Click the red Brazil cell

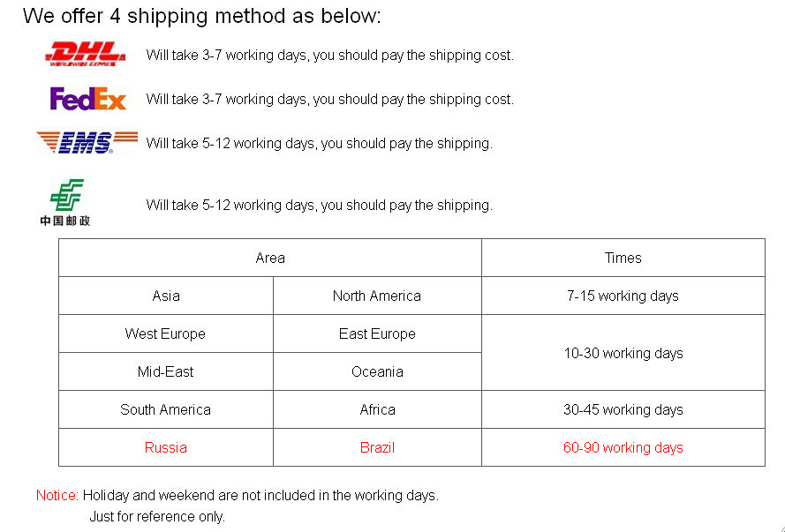(377, 448)
